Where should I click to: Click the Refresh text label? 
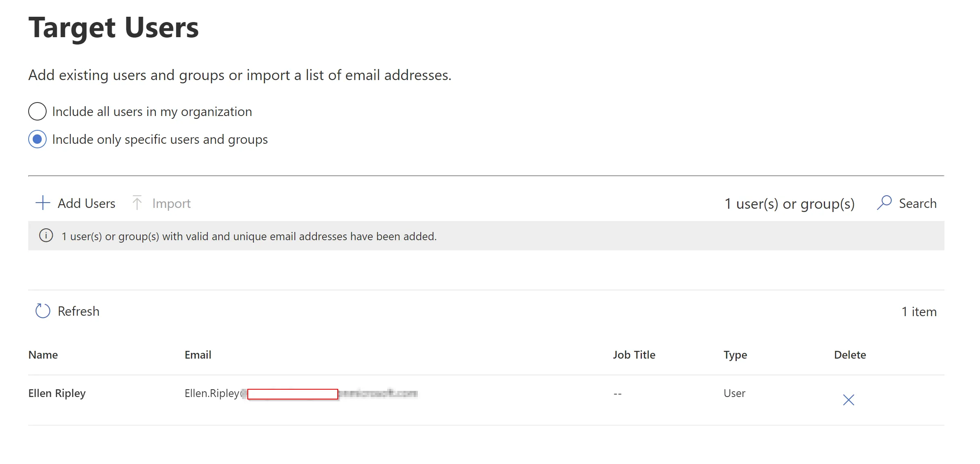tap(78, 311)
